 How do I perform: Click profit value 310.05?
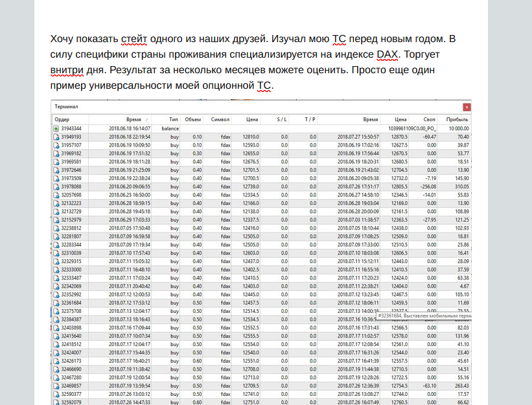click(x=462, y=187)
